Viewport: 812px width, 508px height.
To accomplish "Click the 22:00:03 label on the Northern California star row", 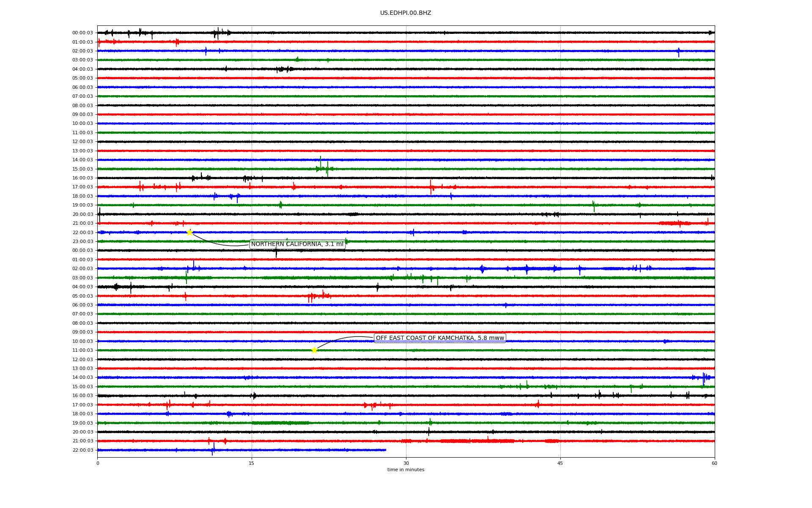I will click(x=82, y=232).
